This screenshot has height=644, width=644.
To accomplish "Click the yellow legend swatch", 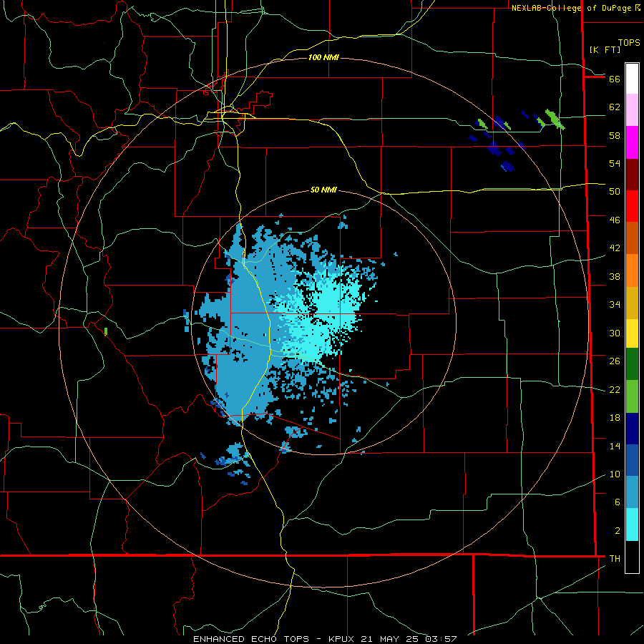I will [x=632, y=333].
